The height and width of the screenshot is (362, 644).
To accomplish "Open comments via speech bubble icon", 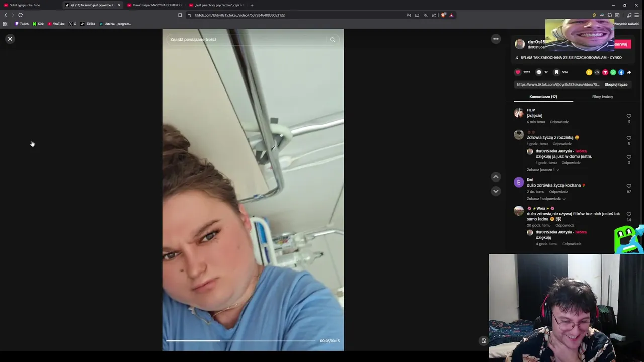I will (539, 72).
